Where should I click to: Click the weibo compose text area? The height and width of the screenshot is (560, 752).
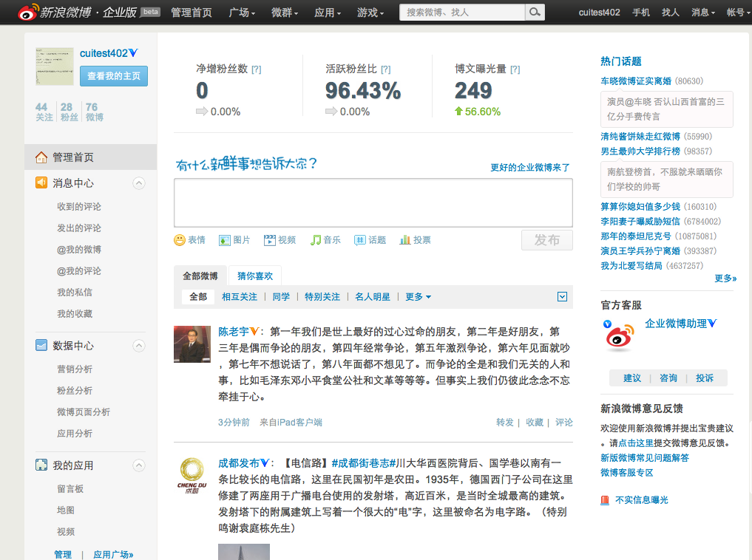tap(373, 202)
